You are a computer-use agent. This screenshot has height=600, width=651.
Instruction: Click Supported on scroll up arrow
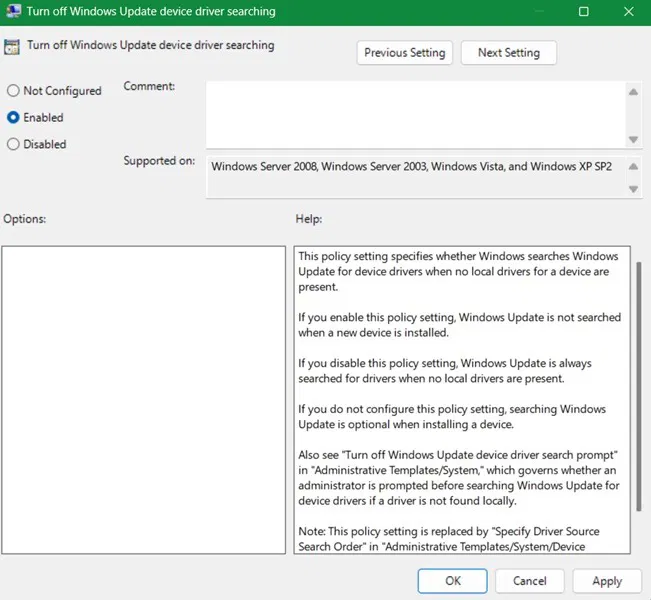(x=633, y=167)
